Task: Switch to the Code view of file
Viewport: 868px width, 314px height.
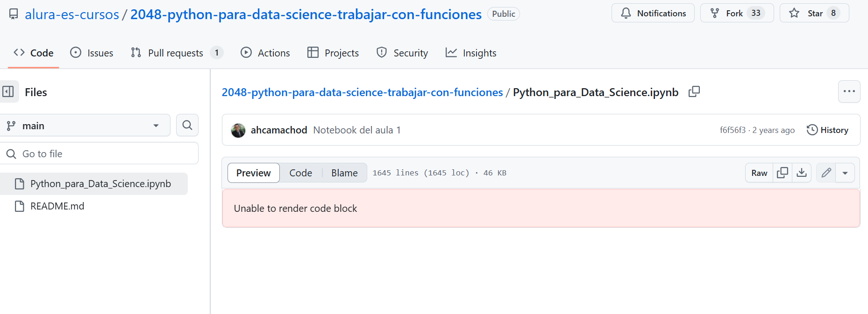Action: (x=300, y=173)
